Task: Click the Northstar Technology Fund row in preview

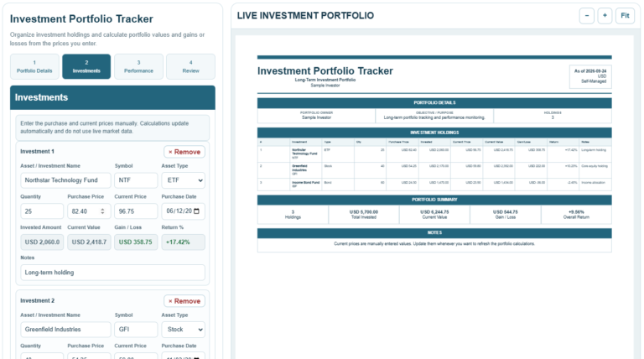Action: (x=434, y=153)
